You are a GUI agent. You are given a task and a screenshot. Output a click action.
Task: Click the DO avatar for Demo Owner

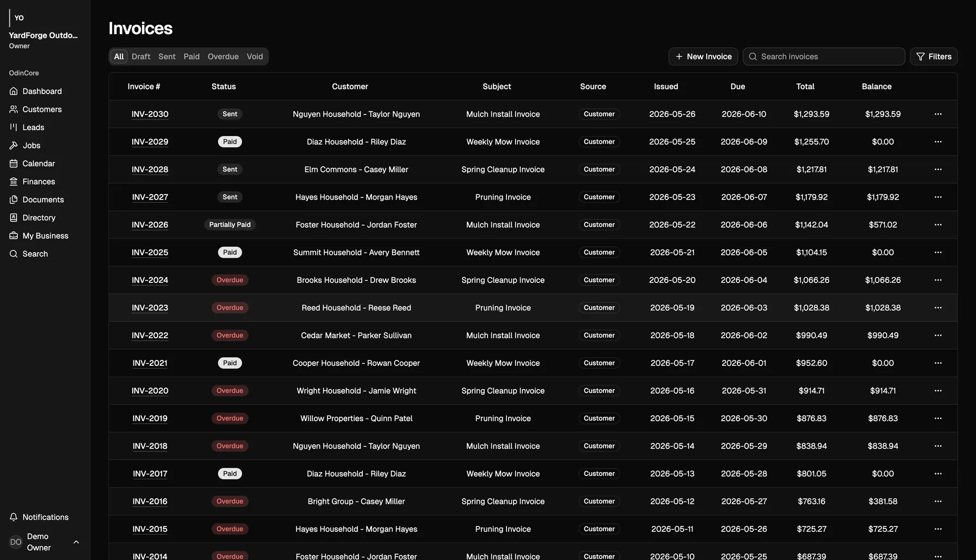[16, 542]
